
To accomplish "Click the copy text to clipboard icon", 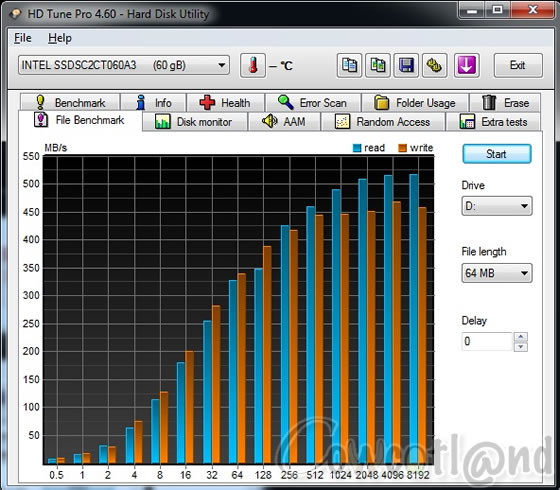I will pyautogui.click(x=349, y=65).
